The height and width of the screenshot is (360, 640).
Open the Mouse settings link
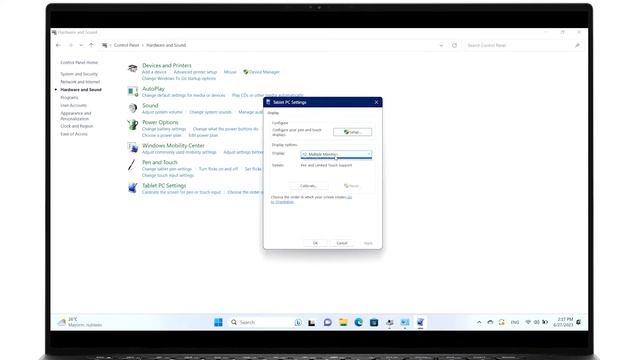[230, 72]
